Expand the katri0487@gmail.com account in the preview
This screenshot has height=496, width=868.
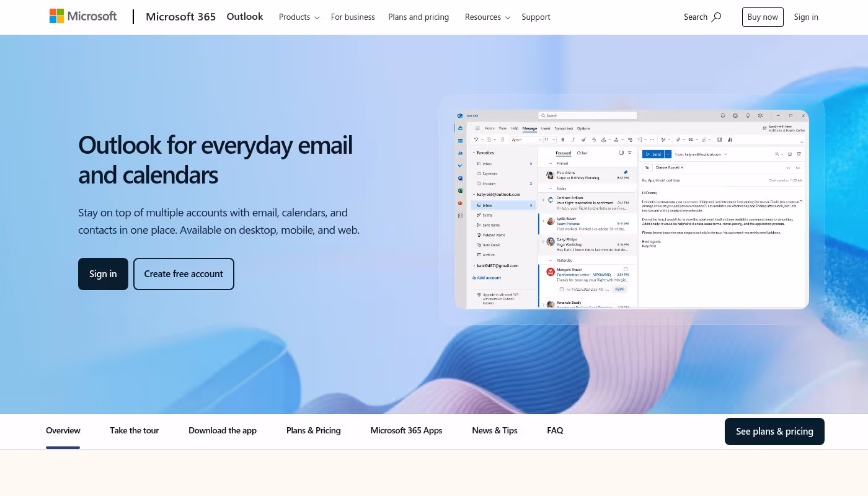[x=474, y=266]
